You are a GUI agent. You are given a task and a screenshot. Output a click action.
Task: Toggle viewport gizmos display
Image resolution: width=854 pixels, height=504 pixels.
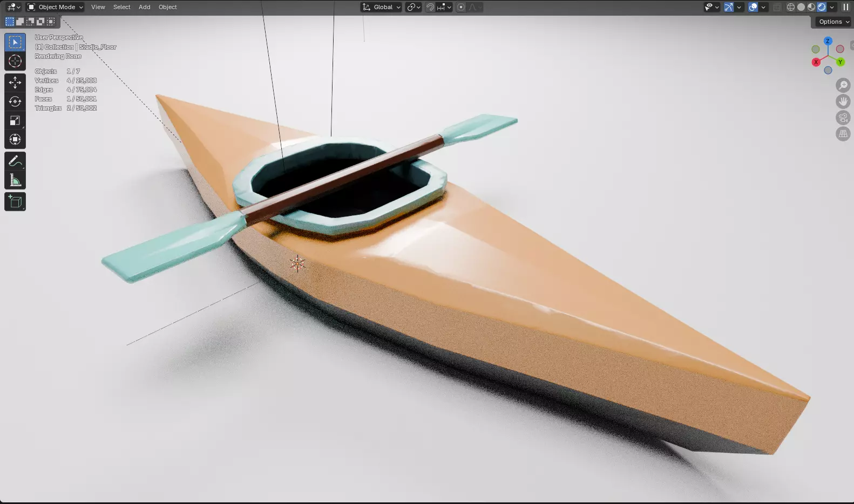tap(729, 7)
